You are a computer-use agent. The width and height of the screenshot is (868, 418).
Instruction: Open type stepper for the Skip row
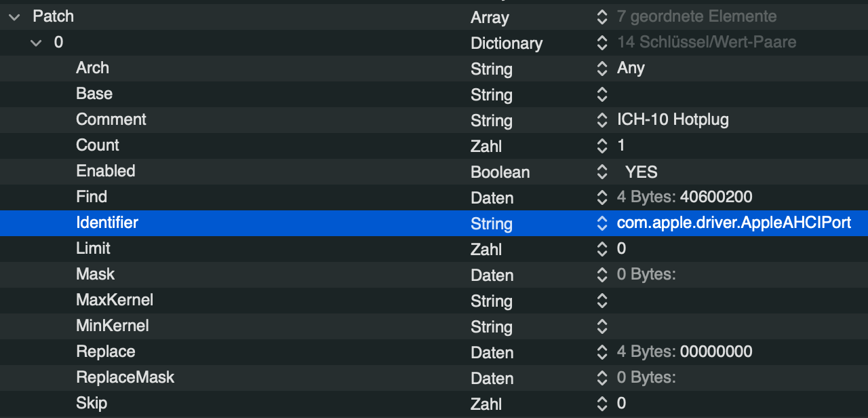point(601,404)
